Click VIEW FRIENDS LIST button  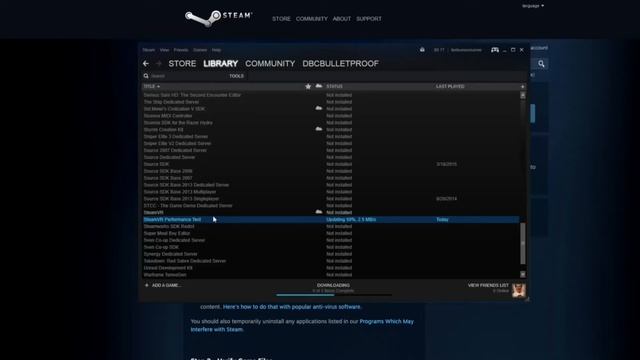tap(488, 285)
